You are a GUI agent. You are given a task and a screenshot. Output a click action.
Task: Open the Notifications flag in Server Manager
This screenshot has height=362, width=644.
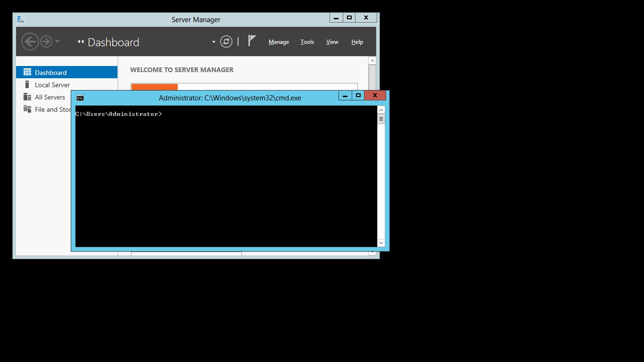(x=252, y=41)
